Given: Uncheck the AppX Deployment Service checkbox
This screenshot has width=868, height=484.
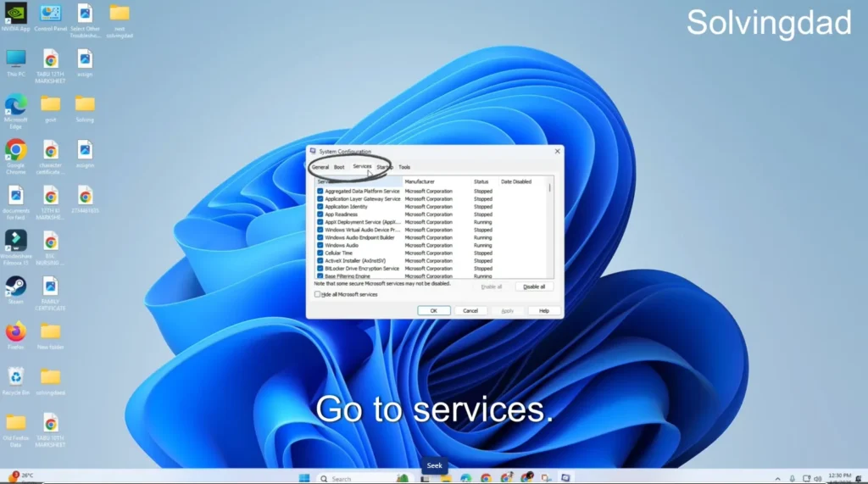Looking at the screenshot, I should pyautogui.click(x=320, y=222).
